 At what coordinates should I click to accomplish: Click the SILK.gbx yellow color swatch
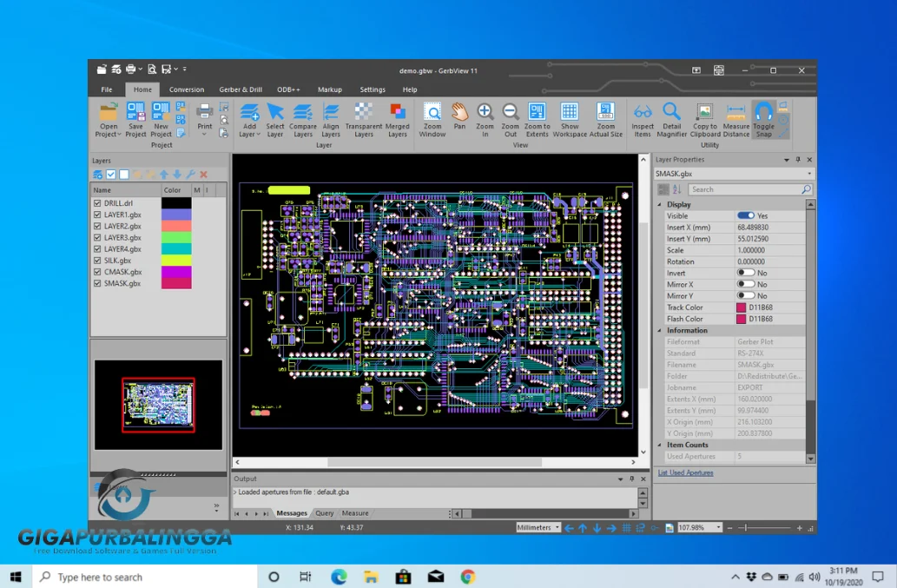coord(176,261)
